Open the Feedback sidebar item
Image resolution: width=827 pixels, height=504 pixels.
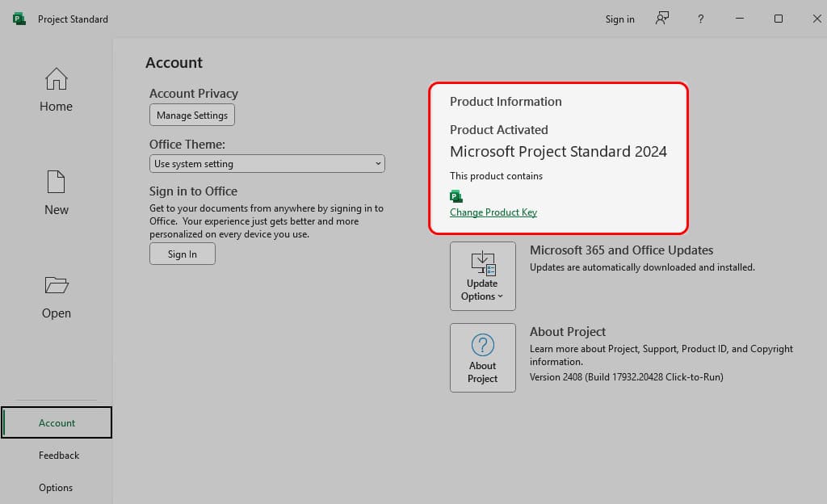tap(58, 455)
